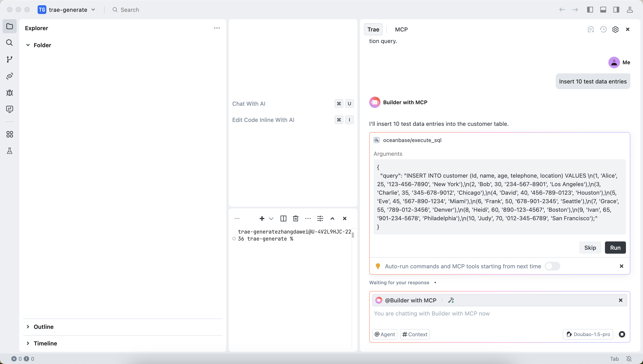The height and width of the screenshot is (364, 643).
Task: Split the terminal pane
Action: point(283,218)
